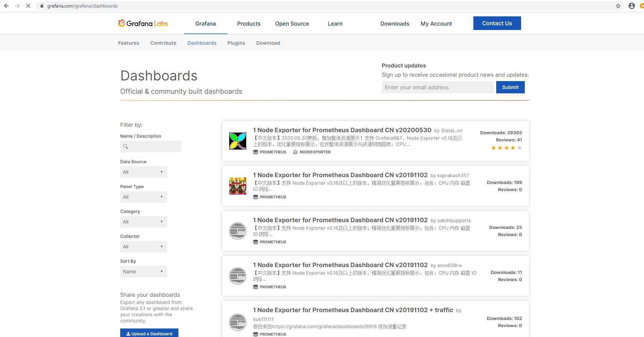
Task: Switch to the Plugins sub-tab
Action: point(236,43)
